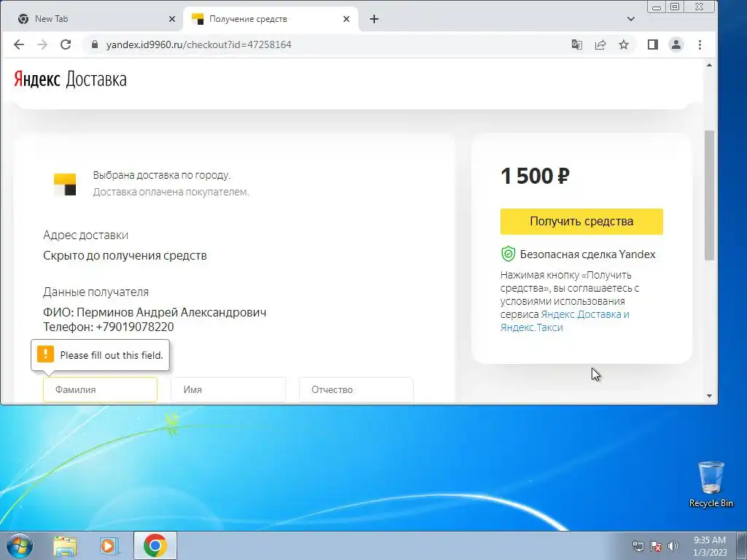The image size is (747, 560).
Task: Click the browser forward arrow
Action: pyautogui.click(x=42, y=44)
